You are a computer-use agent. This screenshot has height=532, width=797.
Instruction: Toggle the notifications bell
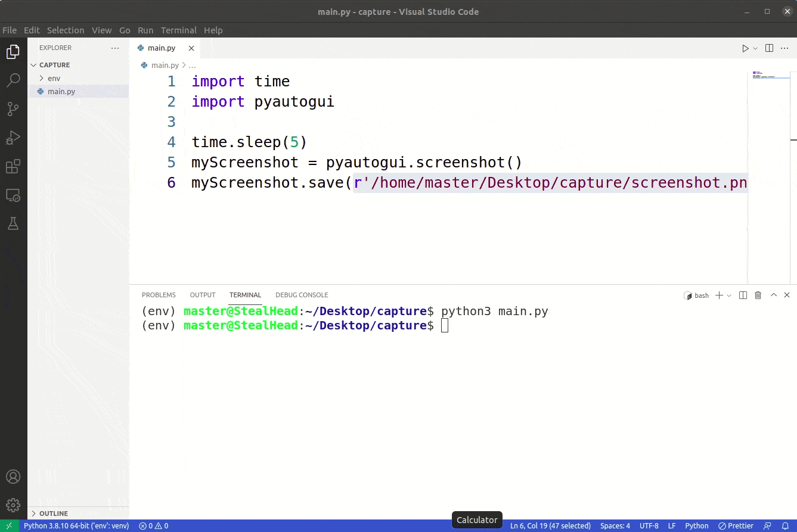tap(787, 525)
